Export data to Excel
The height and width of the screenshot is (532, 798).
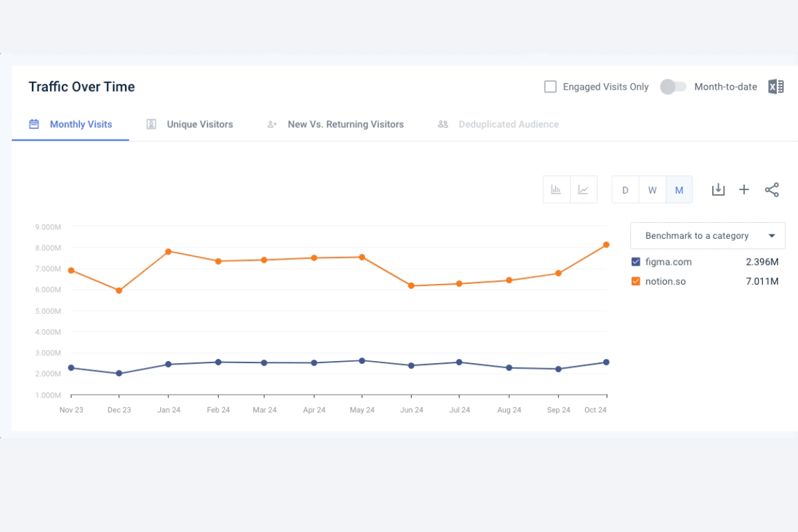click(775, 86)
